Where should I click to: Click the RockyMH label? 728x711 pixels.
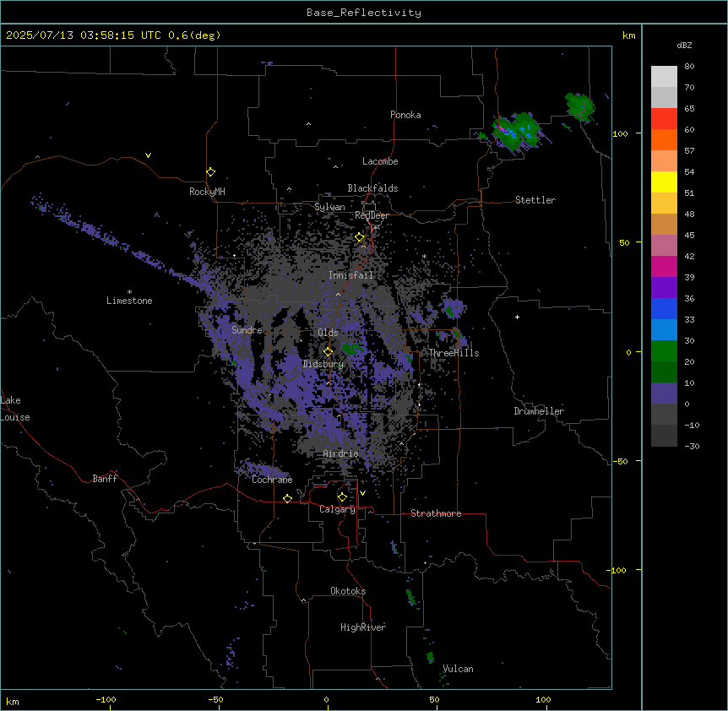click(207, 191)
